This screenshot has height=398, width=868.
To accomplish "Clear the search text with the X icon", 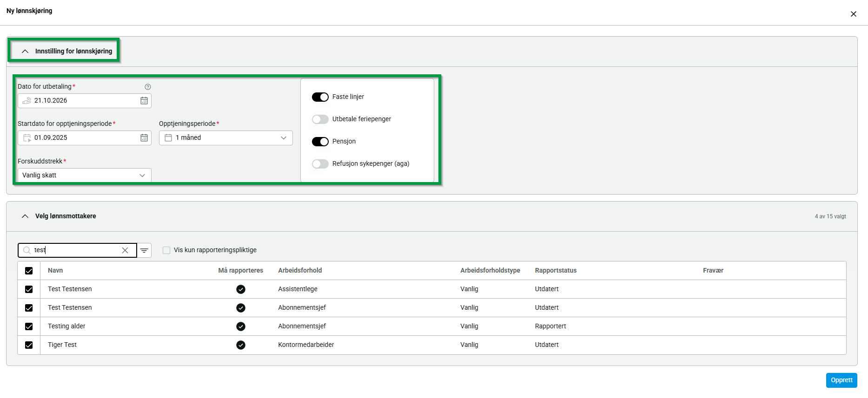I will click(125, 250).
